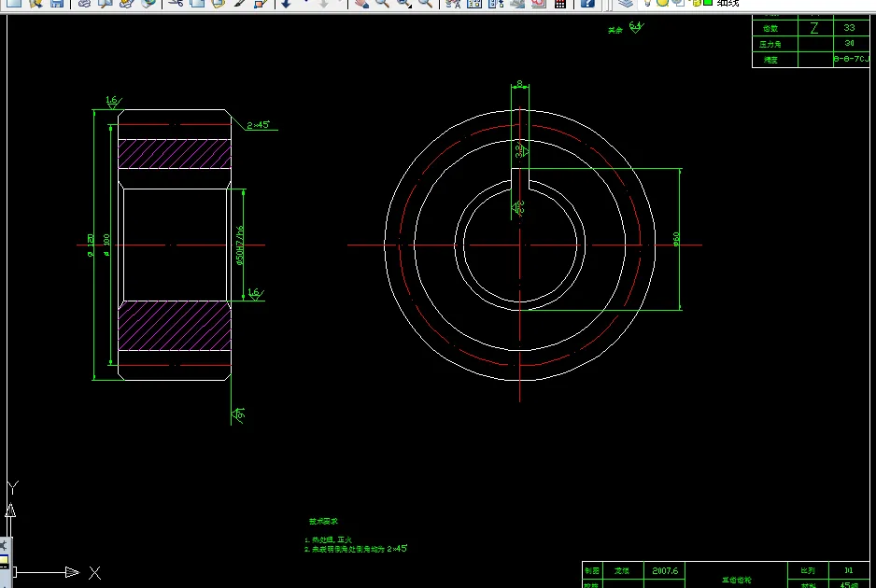Viewport: 876px width, 588px height.
Task: Open the Sheet Set Manager icon
Action: pos(517,3)
